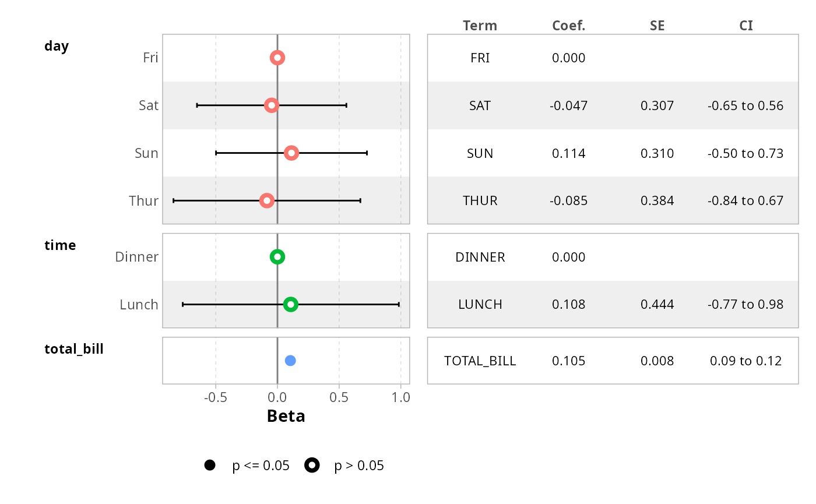Click the Beta x-axis title
The image size is (816, 504).
[x=286, y=416]
